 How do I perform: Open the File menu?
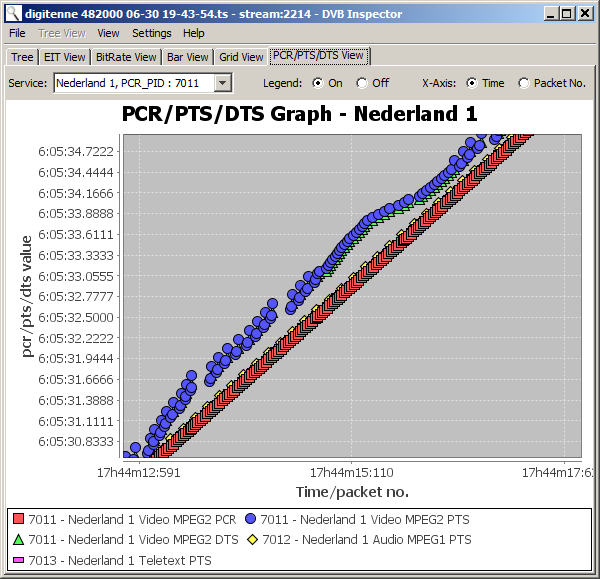[17, 33]
